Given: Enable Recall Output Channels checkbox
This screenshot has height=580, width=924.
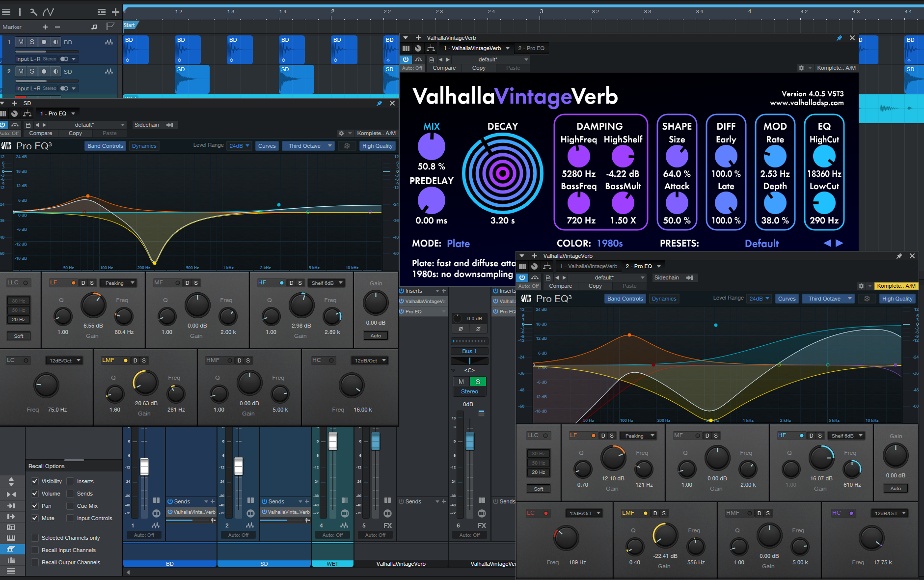Looking at the screenshot, I should 35,562.
